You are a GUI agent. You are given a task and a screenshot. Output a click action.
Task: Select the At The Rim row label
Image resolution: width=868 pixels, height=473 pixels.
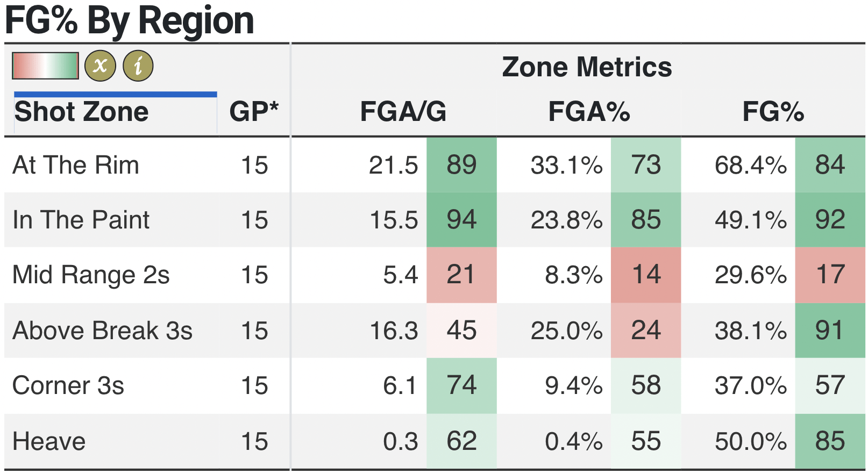point(76,165)
